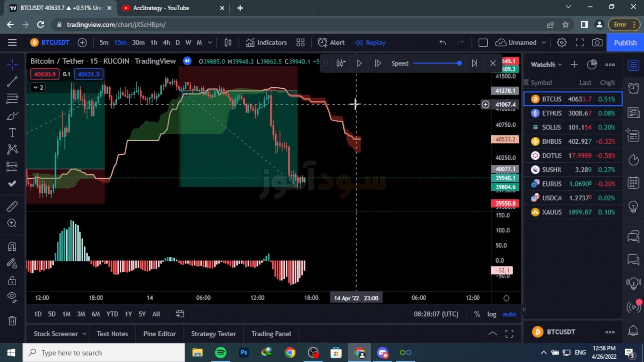Select the ruler measure tool

click(x=12, y=206)
